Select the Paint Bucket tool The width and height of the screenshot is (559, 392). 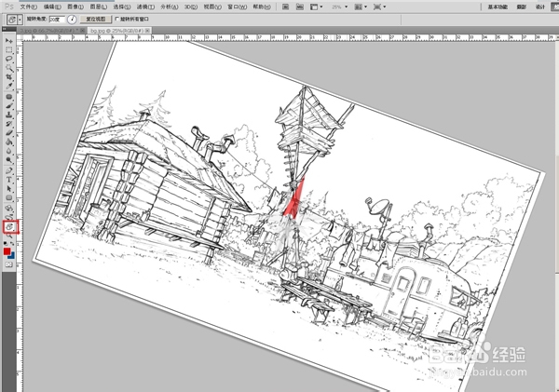coord(9,142)
